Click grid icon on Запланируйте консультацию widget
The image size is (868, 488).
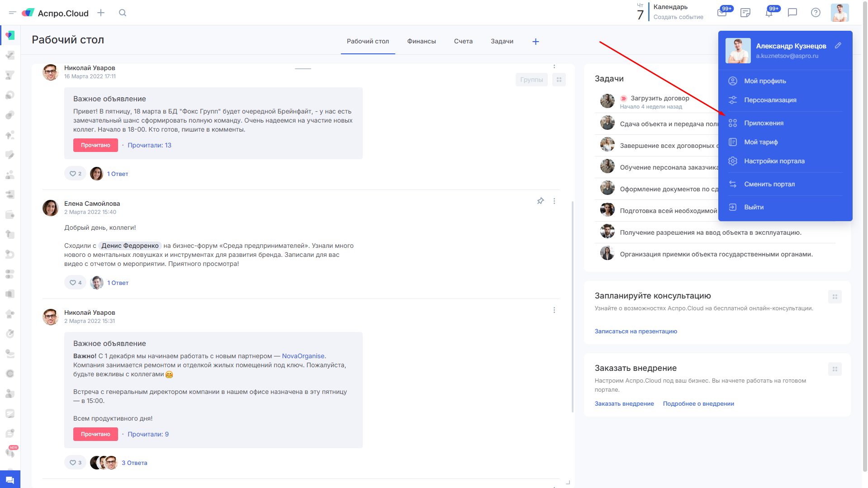(835, 297)
